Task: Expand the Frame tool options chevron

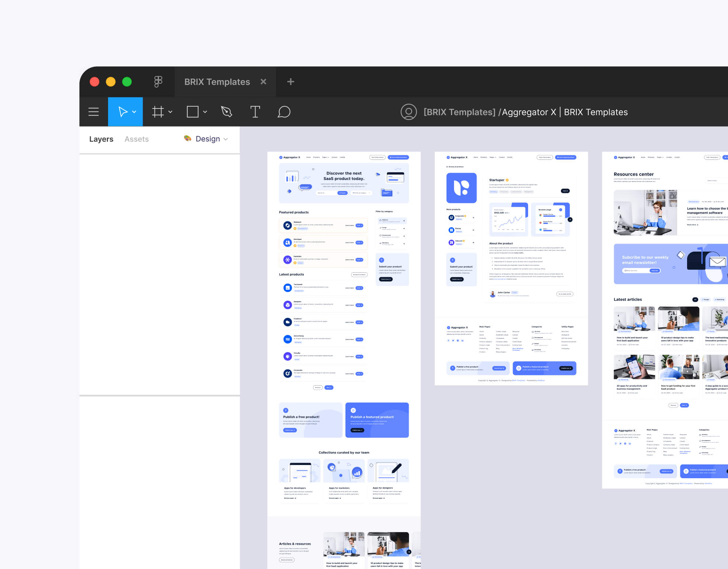Action: 170,112
